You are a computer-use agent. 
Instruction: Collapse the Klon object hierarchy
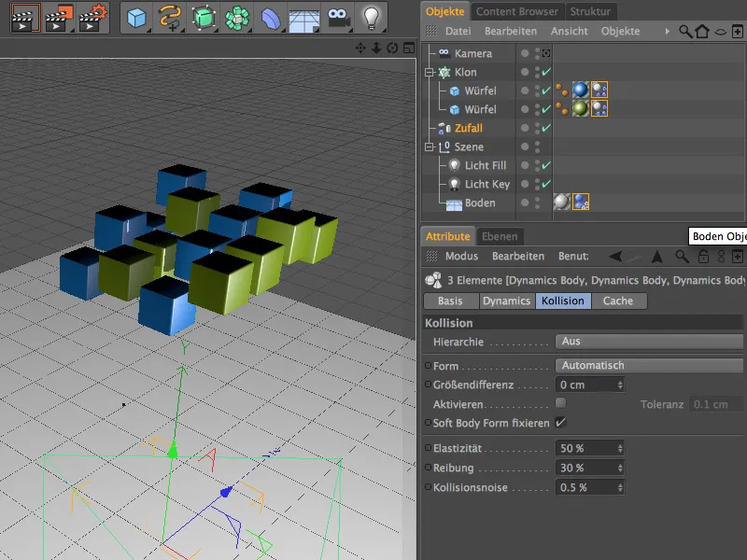point(429,73)
